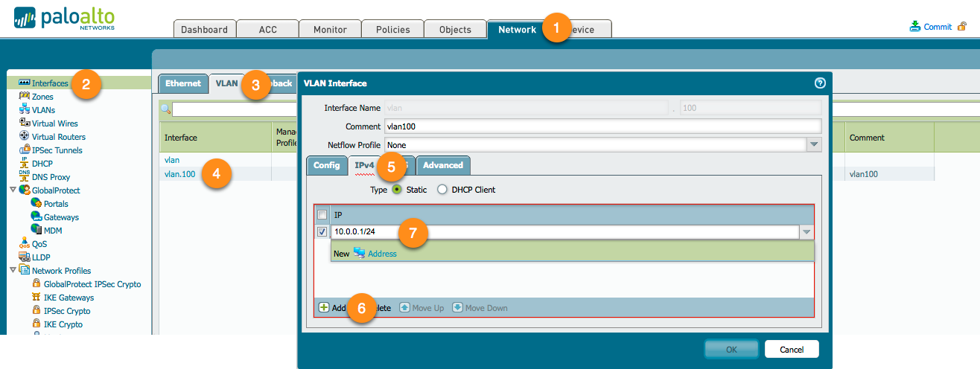The height and width of the screenshot is (369, 980).
Task: Open the help icon in VLAN Interface dialog
Action: pos(820,83)
